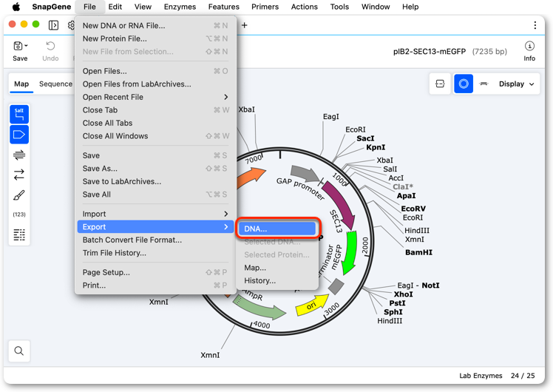
Task: Toggle Show Primers side button
Action: click(19, 155)
